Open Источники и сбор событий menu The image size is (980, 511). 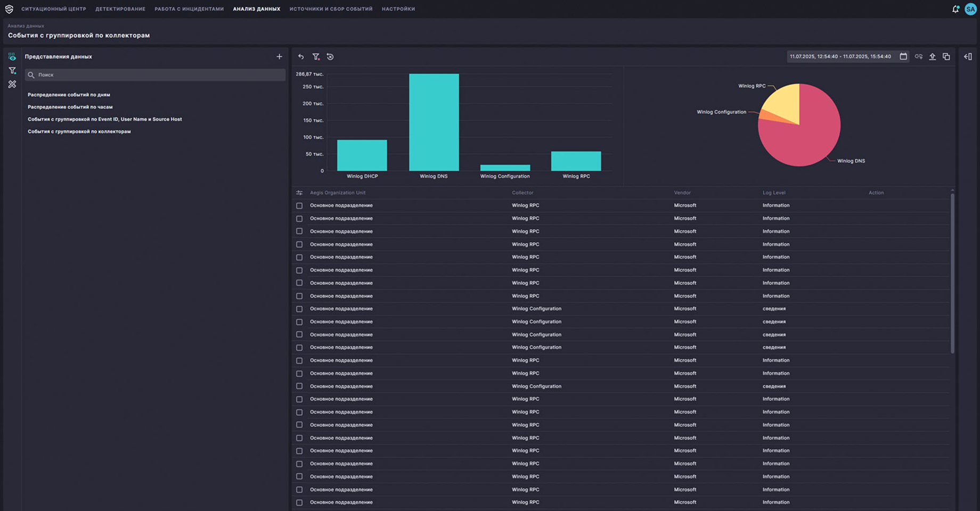tap(331, 9)
